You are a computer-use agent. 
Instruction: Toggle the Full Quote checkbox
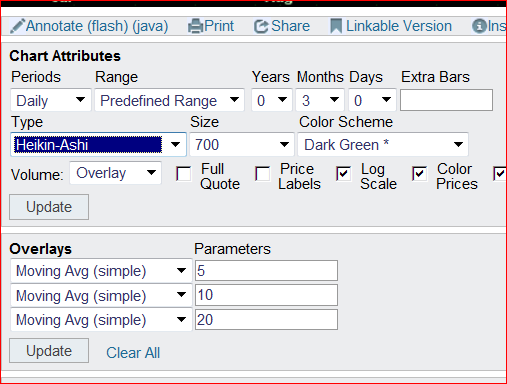coord(184,174)
